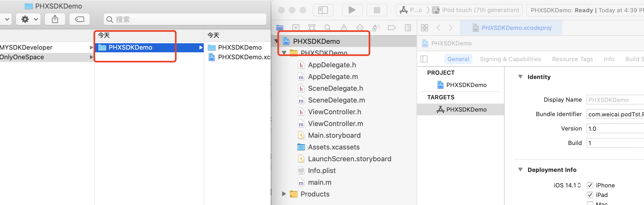The height and width of the screenshot is (205, 644).
Task: Open Main.storyboard in navigator
Action: coord(334,135)
